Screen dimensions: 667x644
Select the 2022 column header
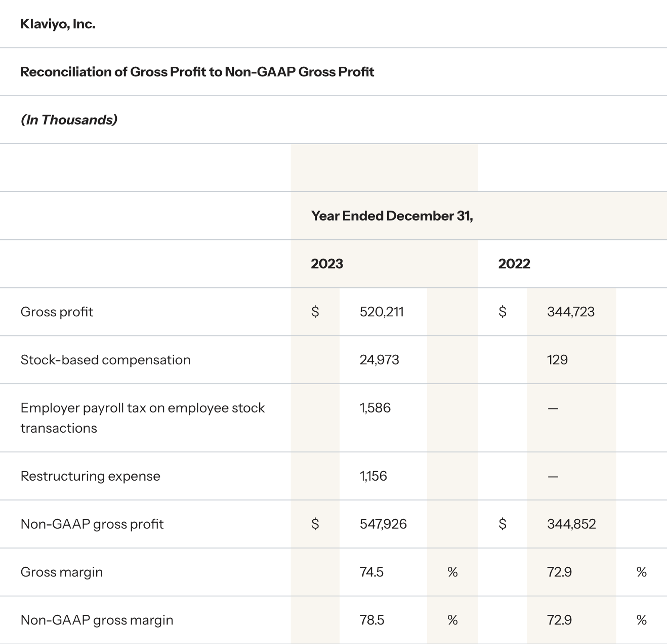pyautogui.click(x=514, y=264)
